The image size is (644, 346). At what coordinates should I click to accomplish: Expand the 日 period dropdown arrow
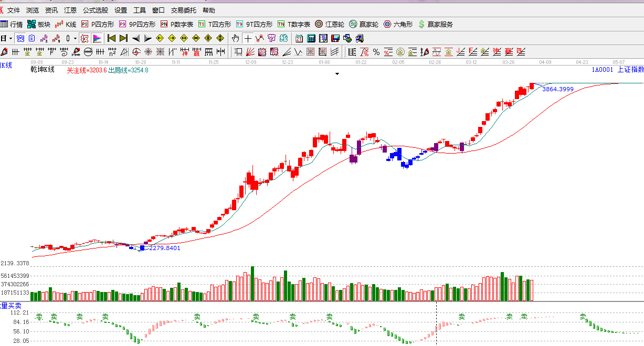coord(10,38)
